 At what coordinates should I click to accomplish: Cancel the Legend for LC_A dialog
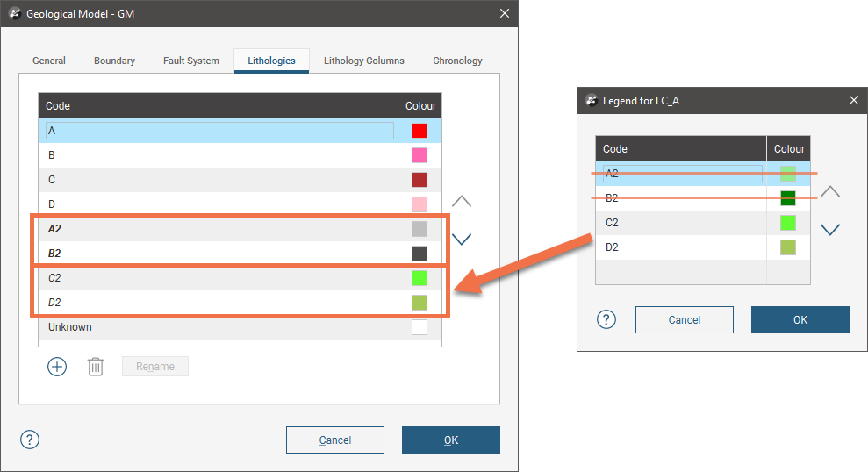coord(685,320)
